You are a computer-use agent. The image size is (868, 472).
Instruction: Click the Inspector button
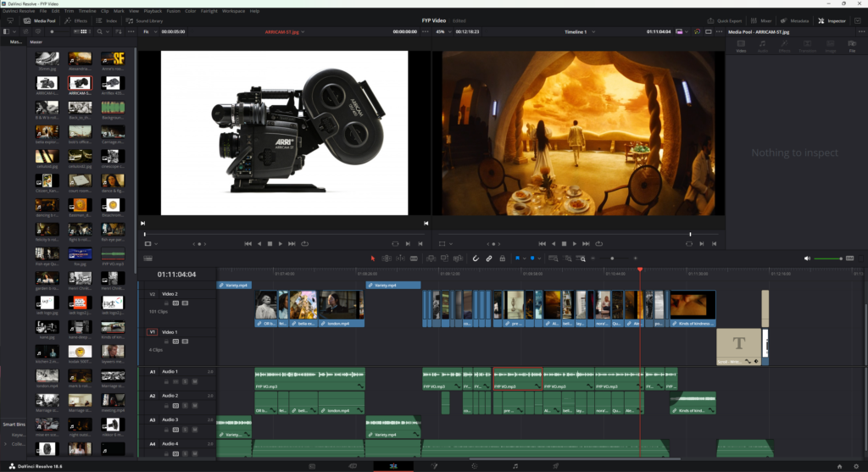(836, 20)
